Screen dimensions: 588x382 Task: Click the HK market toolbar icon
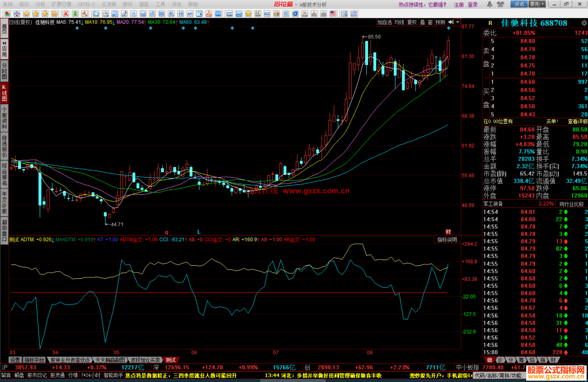[x=305, y=14]
